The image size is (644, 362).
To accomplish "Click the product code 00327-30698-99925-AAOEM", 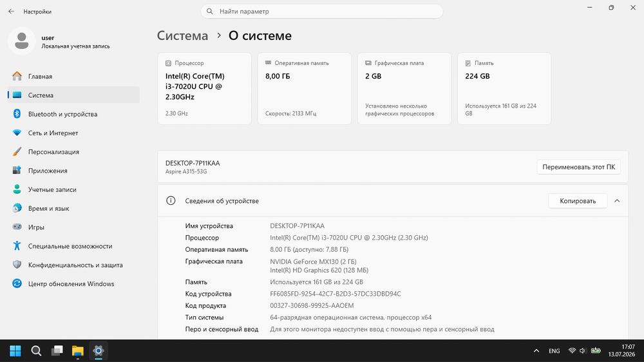I will pyautogui.click(x=312, y=306).
